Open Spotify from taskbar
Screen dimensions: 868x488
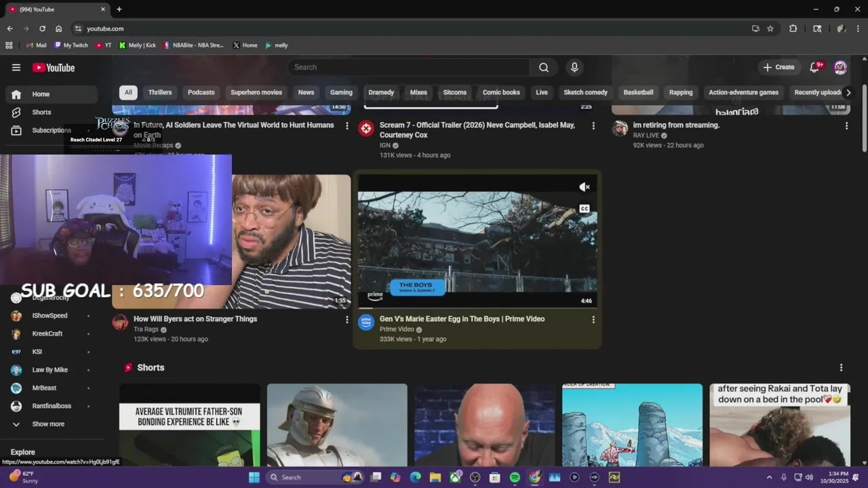[515, 477]
